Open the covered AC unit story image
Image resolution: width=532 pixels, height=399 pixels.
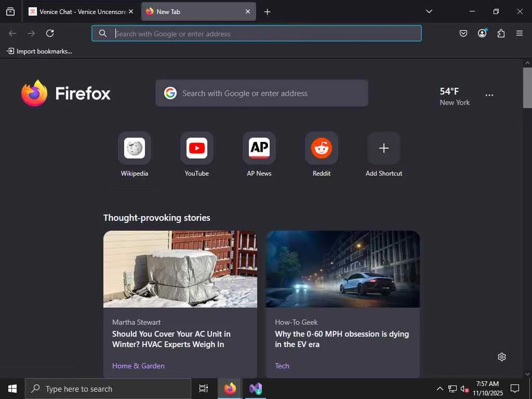click(x=180, y=269)
